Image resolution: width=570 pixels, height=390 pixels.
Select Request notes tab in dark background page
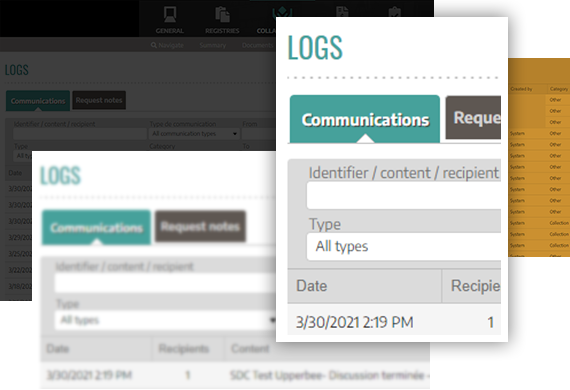point(99,100)
